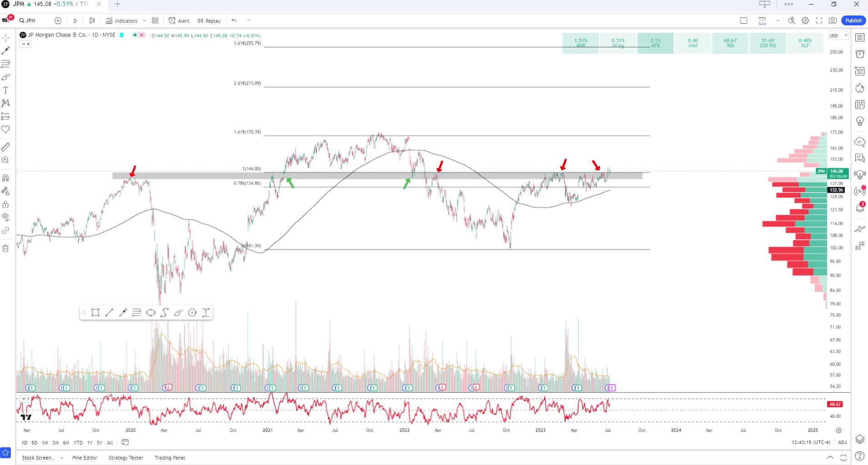Toggle magnet mode on
Screen dimensions: 868x465
(x=5, y=178)
